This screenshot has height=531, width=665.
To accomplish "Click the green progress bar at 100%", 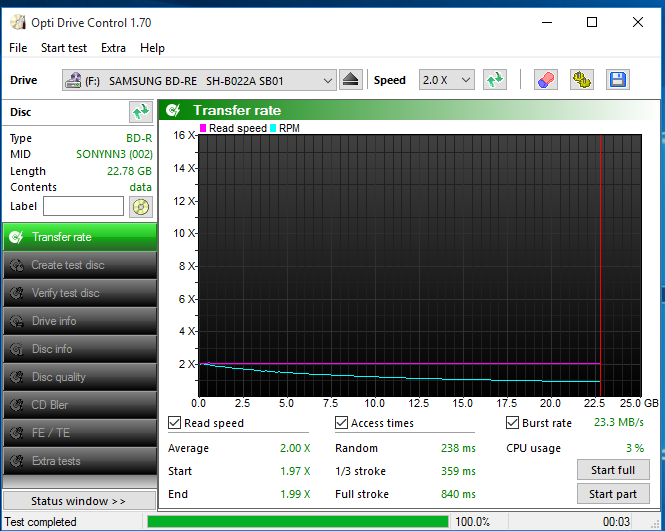I will pyautogui.click(x=298, y=522).
